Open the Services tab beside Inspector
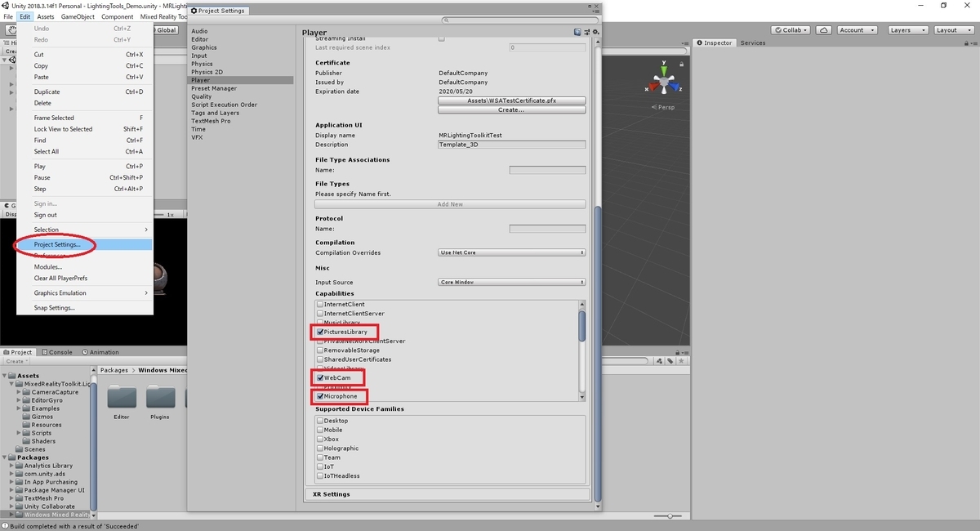980x531 pixels. tap(753, 42)
